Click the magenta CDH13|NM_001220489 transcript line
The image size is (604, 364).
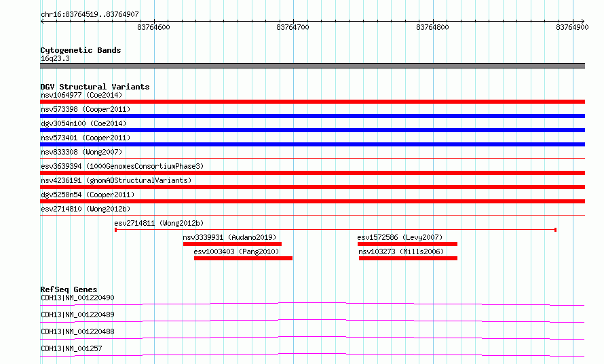[x=312, y=321]
